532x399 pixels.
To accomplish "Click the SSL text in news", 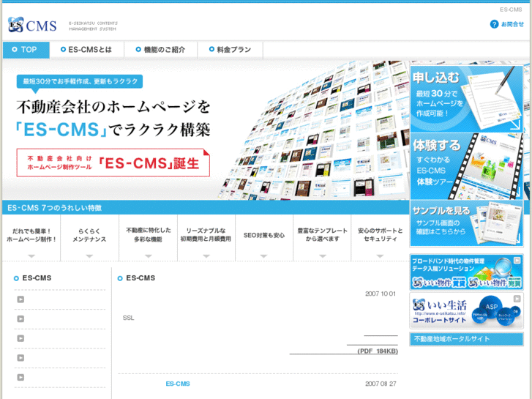I will (x=128, y=318).
